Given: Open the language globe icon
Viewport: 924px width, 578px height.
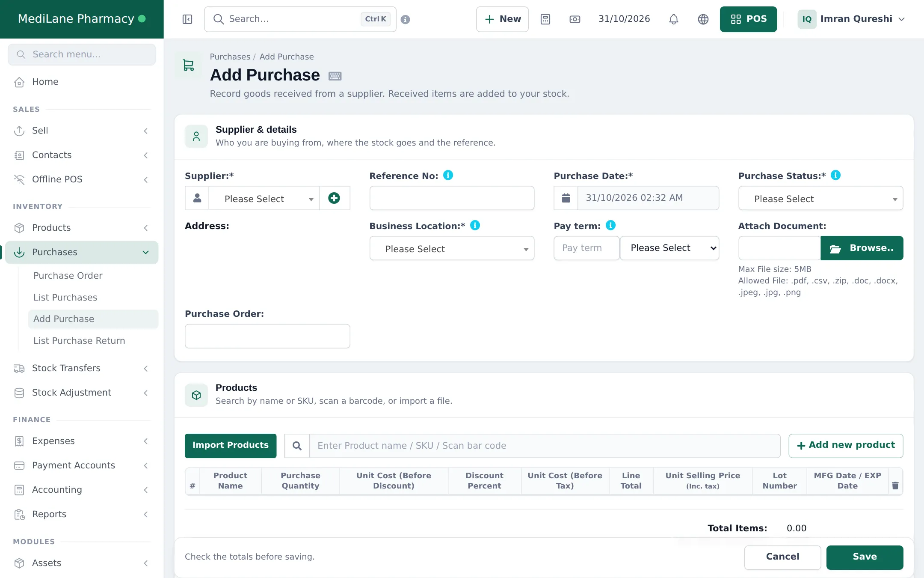Looking at the screenshot, I should pyautogui.click(x=703, y=19).
